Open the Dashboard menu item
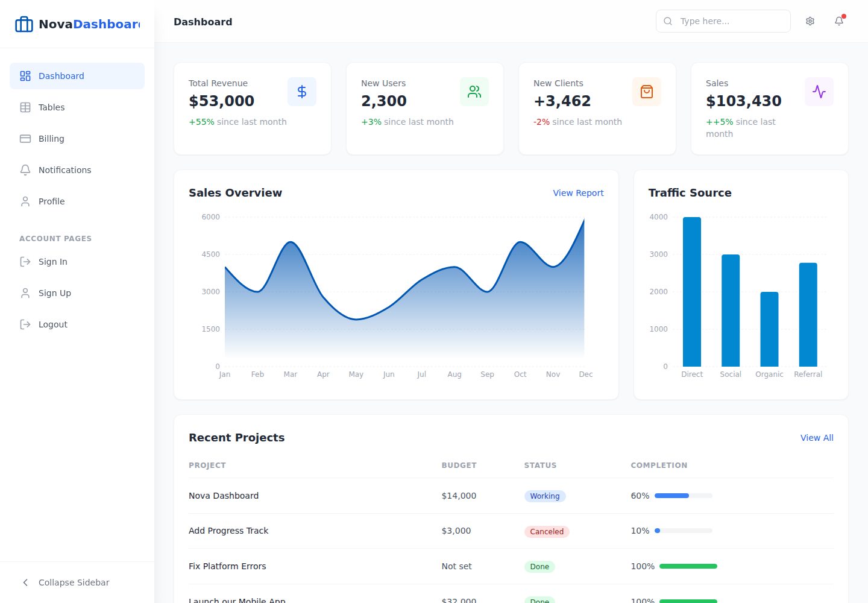The image size is (868, 603). [77, 76]
